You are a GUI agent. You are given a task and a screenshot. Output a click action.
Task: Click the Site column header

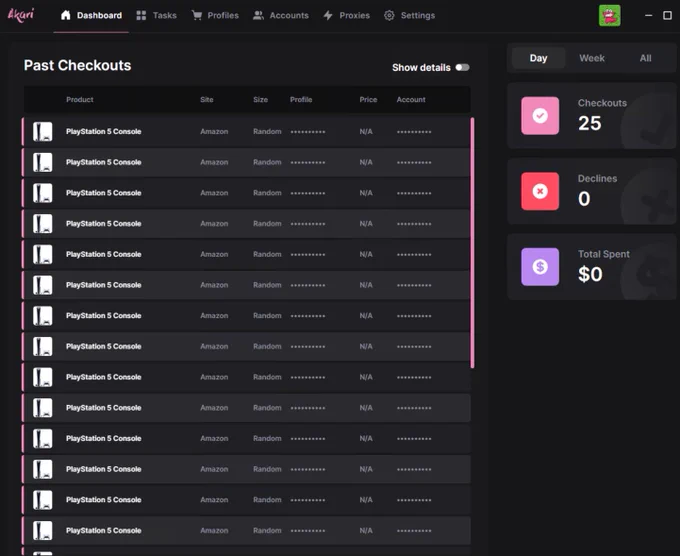pos(207,100)
